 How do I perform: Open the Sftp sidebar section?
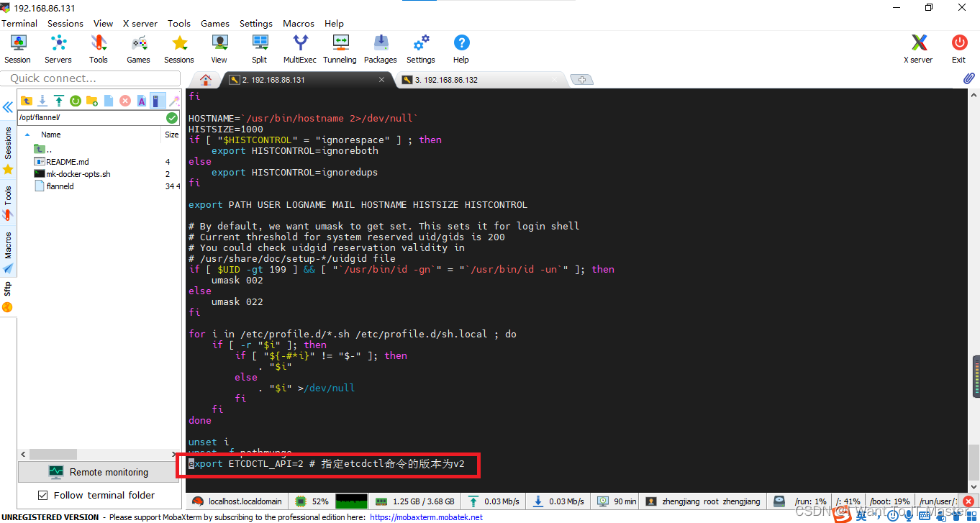click(8, 288)
